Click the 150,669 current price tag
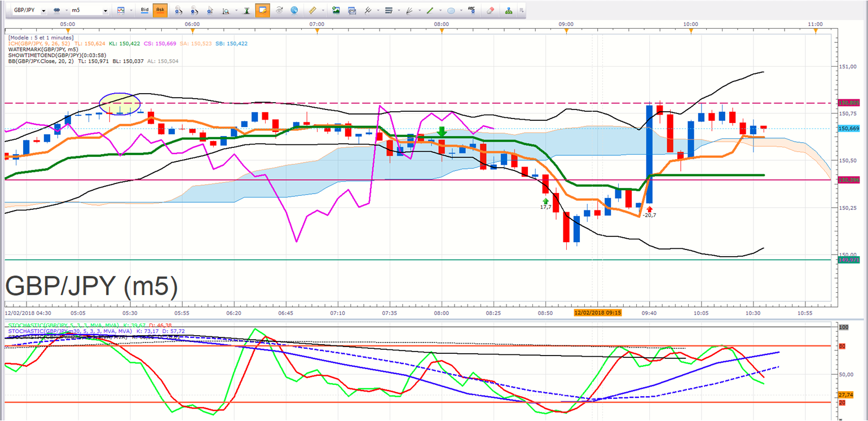Screen dimensions: 868x421 click(849, 129)
